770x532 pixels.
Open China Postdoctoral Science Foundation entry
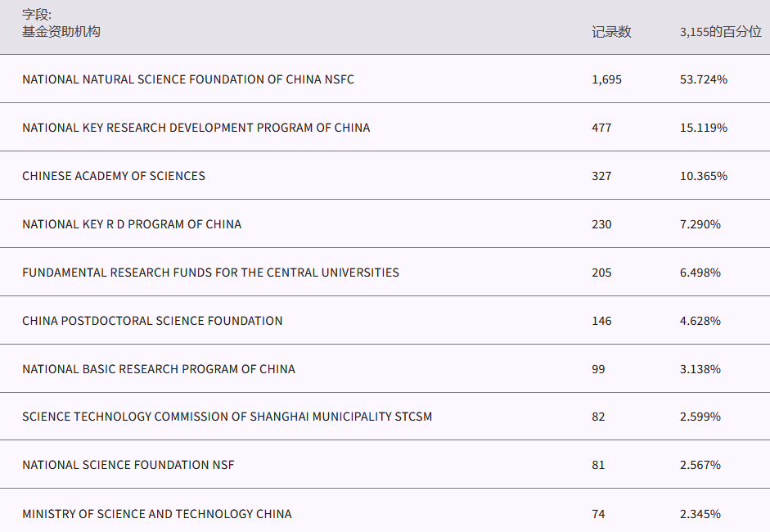pos(152,321)
